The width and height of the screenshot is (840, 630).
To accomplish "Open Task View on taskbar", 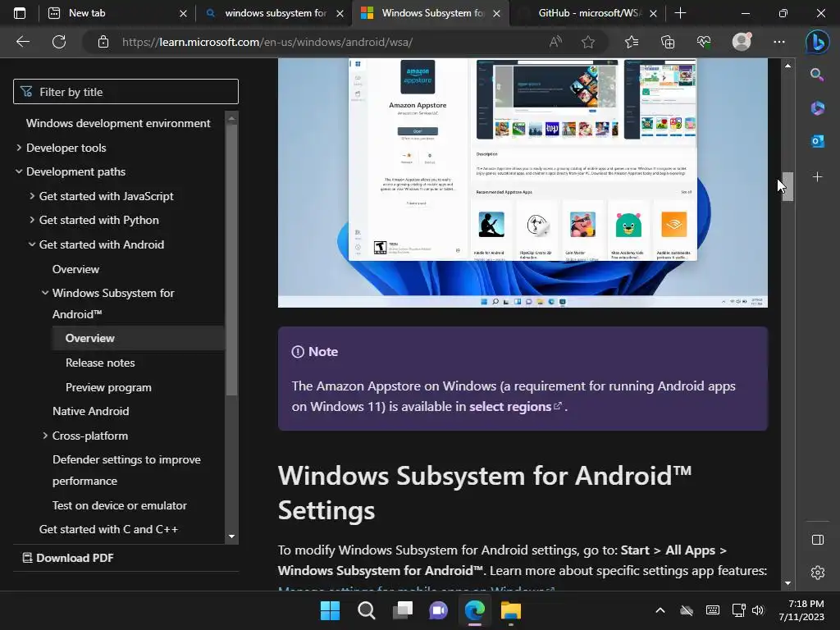I will [402, 610].
